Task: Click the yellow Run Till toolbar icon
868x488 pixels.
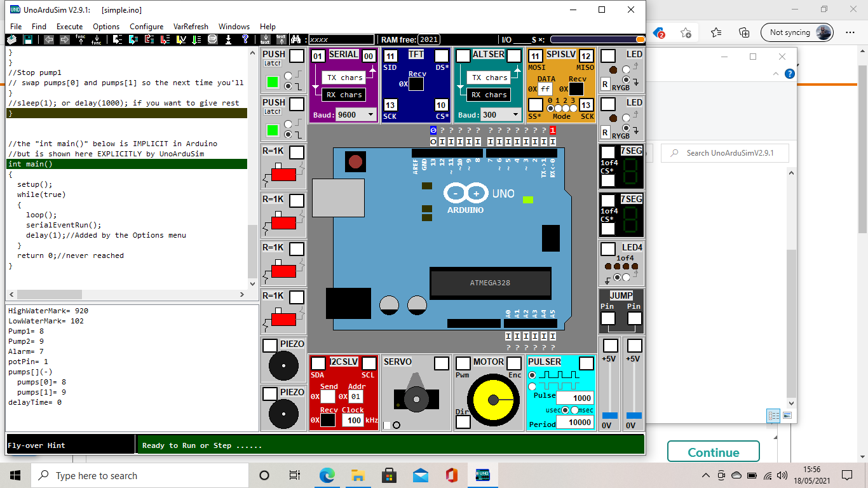Action: click(x=181, y=39)
